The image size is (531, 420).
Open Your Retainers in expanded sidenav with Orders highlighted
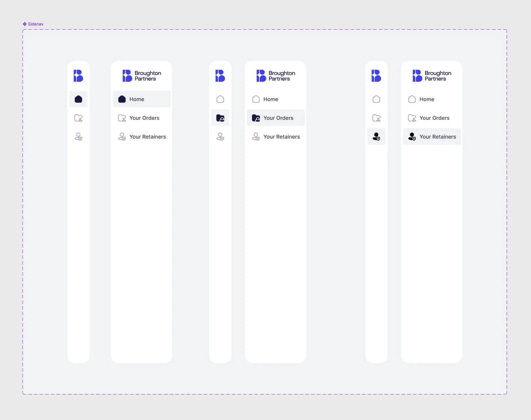tap(276, 136)
